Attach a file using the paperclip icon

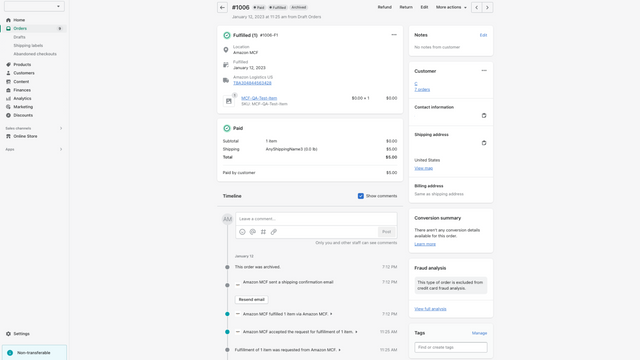(273, 232)
